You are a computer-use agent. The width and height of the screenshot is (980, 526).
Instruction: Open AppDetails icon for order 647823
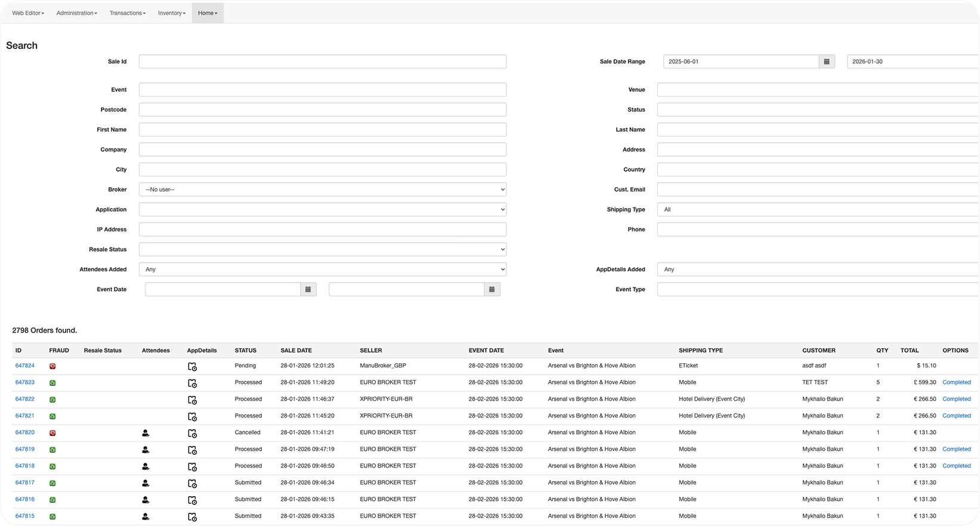192,383
